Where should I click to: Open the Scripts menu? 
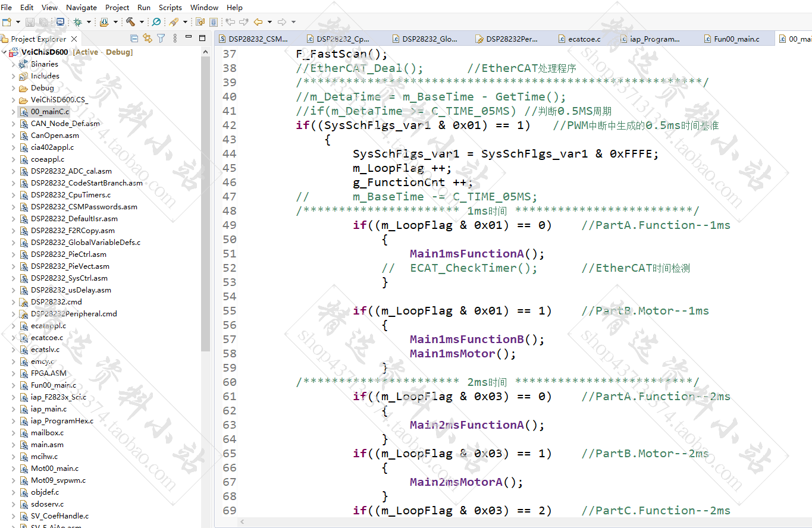[x=170, y=8]
